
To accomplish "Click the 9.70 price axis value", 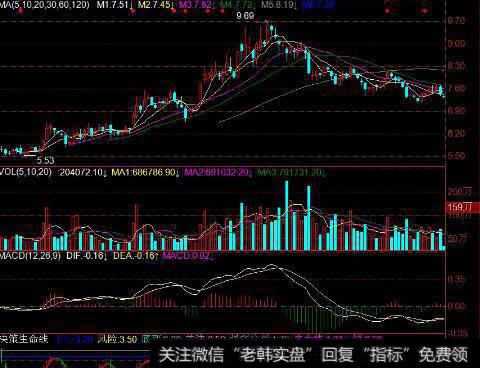I will click(456, 21).
